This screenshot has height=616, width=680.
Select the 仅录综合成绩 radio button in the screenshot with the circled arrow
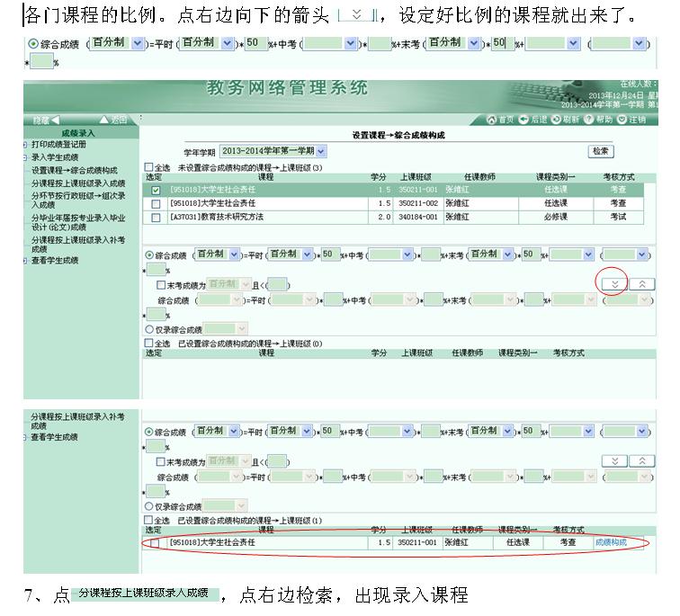pyautogui.click(x=149, y=329)
